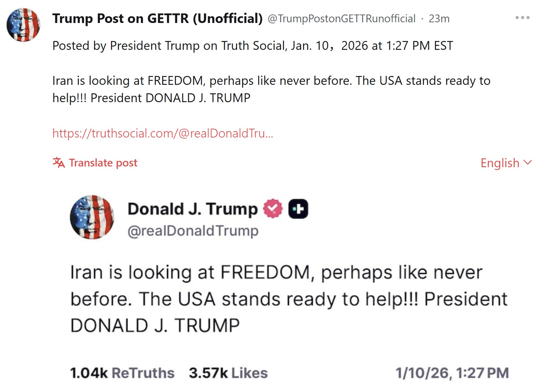Open the truthsocial.com link

163,133
